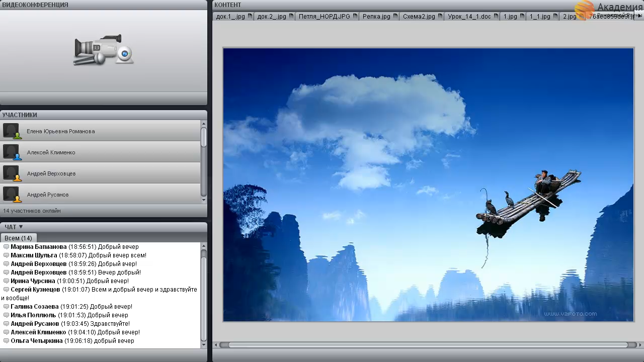Click bubble icon beside Андрей Верховцев's 18:59:26 message
644x362 pixels.
coord(6,264)
